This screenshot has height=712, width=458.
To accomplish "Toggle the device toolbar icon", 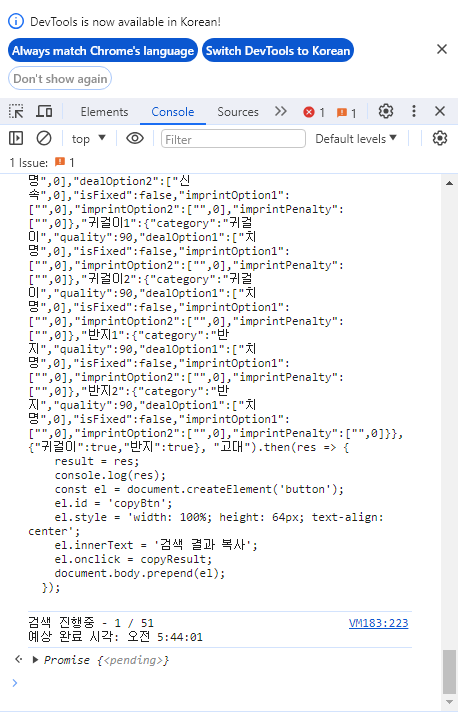I will coord(44,111).
